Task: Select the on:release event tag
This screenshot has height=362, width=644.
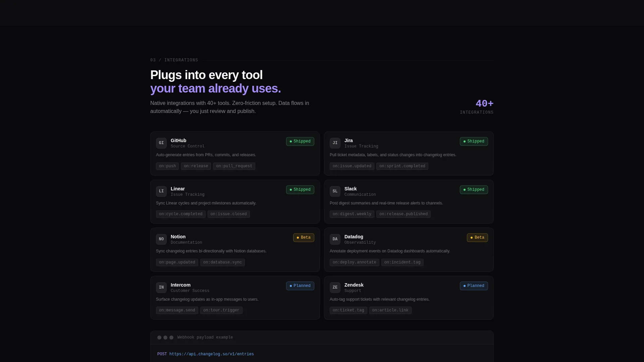Action: pos(196,166)
